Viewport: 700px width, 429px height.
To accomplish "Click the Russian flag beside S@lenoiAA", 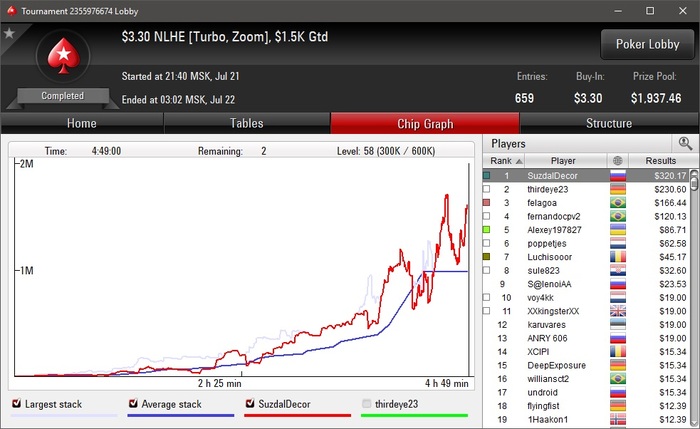I will 618,284.
